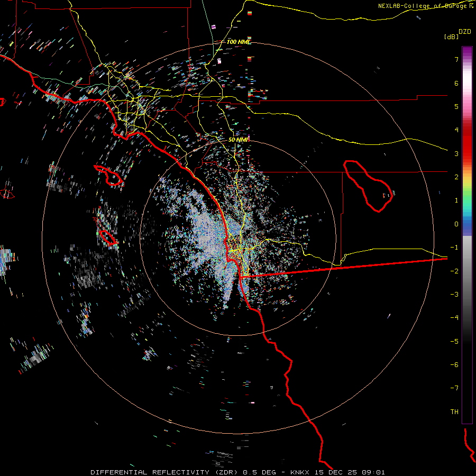Click the '50 NMI' range ring label

click(238, 140)
